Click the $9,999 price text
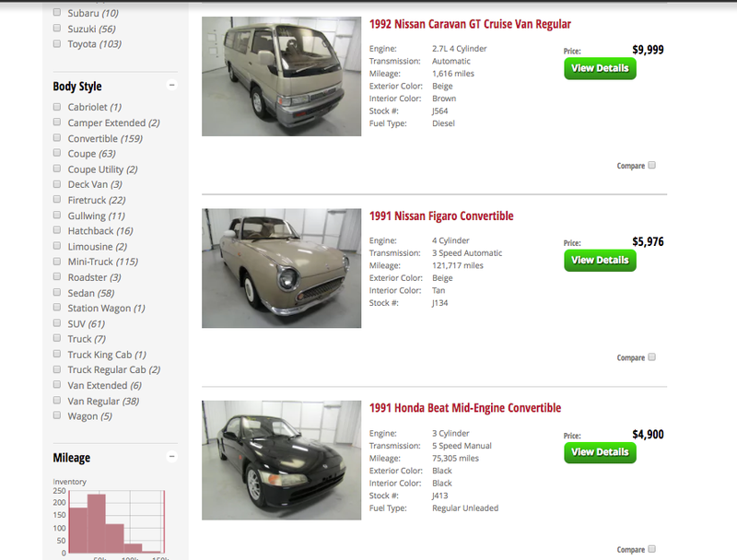737x560 pixels. point(648,50)
